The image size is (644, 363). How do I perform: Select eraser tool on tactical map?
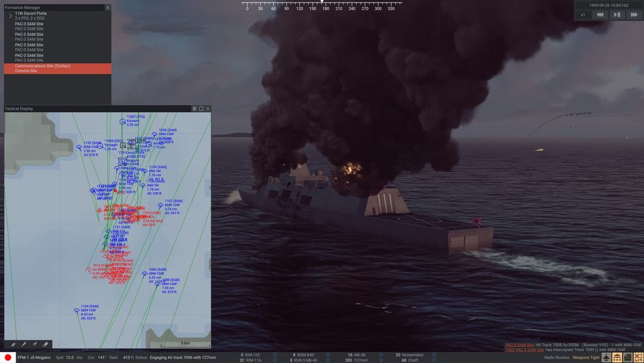point(46,344)
